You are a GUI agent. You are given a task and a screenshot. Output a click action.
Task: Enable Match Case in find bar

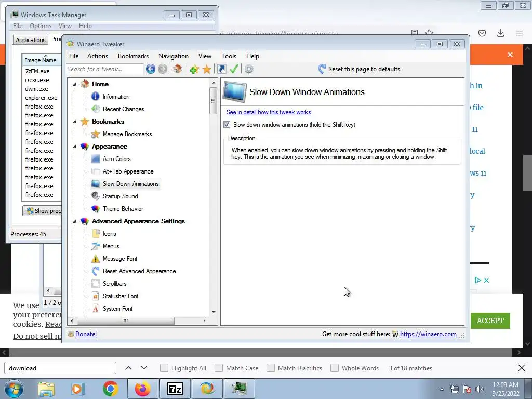219,368
